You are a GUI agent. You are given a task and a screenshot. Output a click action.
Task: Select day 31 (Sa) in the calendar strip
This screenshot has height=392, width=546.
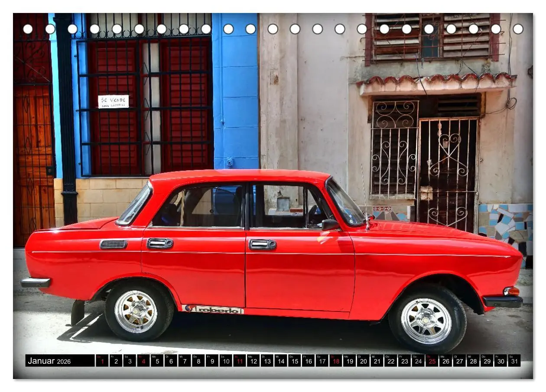(x=514, y=361)
